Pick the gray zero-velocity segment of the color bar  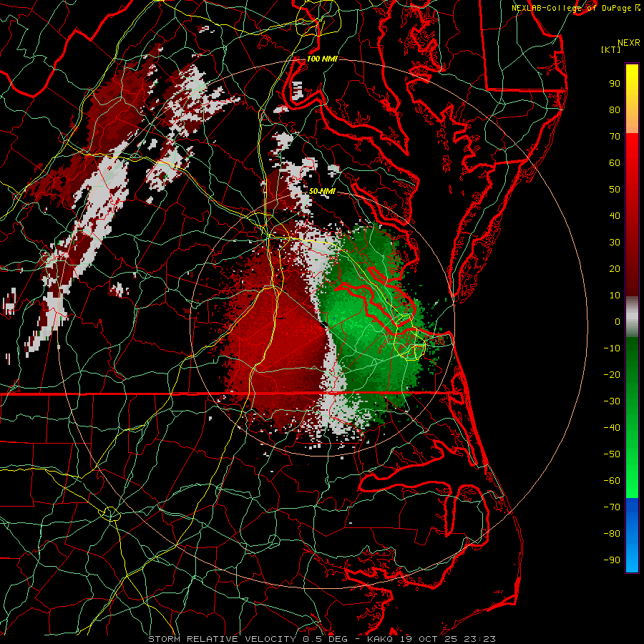pyautogui.click(x=632, y=317)
